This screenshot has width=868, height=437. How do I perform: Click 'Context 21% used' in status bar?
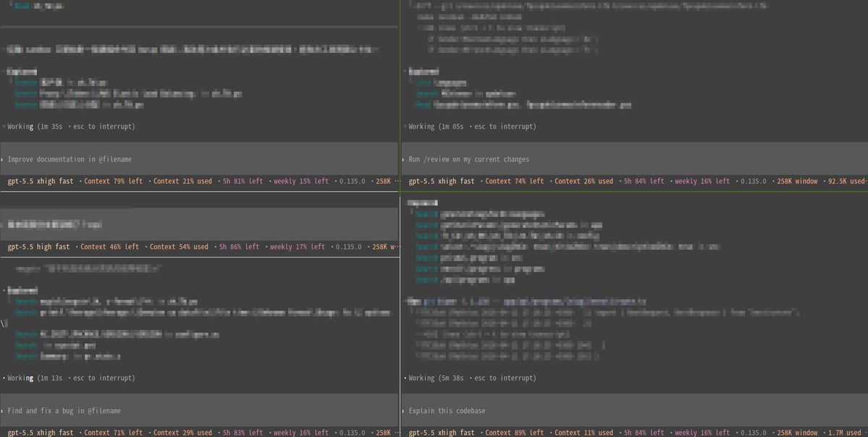point(182,182)
